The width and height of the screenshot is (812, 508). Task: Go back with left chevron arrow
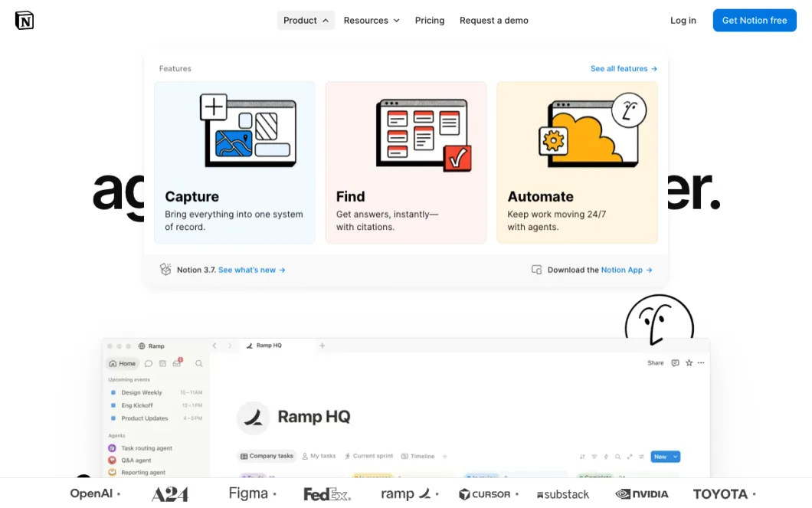coord(214,346)
